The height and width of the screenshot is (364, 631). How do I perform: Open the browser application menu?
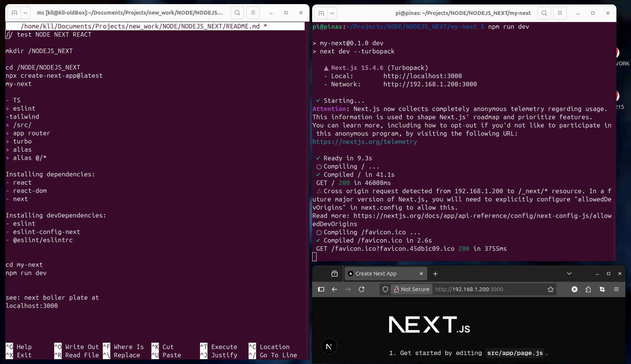(x=616, y=289)
